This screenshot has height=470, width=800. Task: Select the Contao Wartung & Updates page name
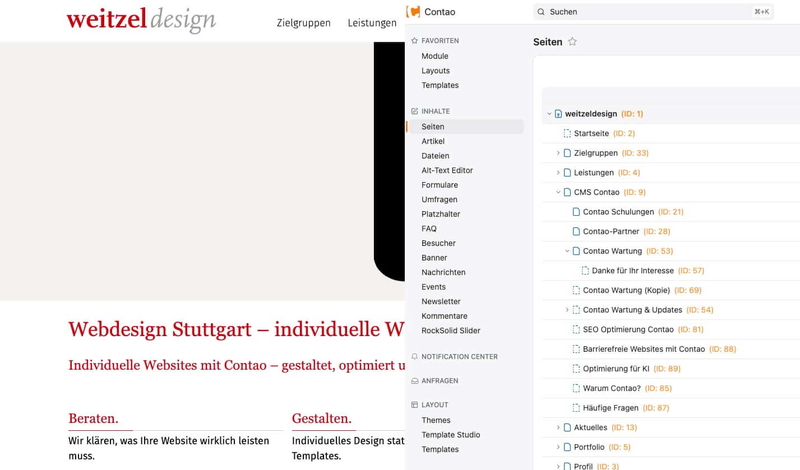pos(632,310)
